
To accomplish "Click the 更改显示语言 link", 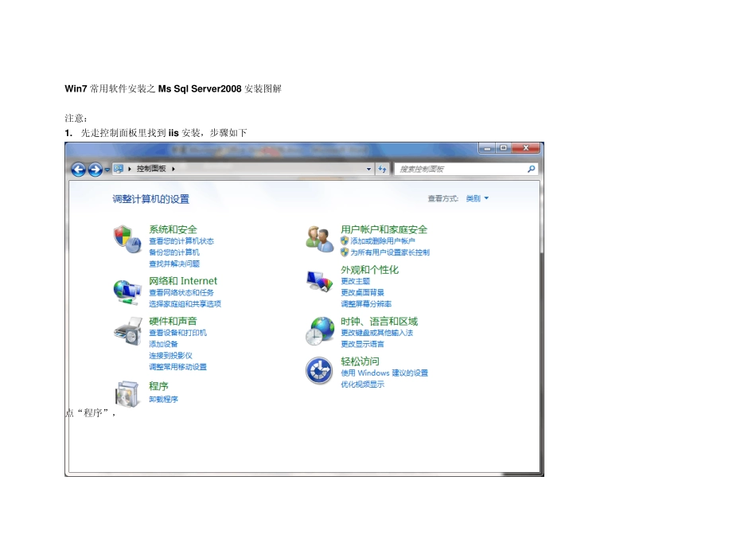I will coord(363,344).
